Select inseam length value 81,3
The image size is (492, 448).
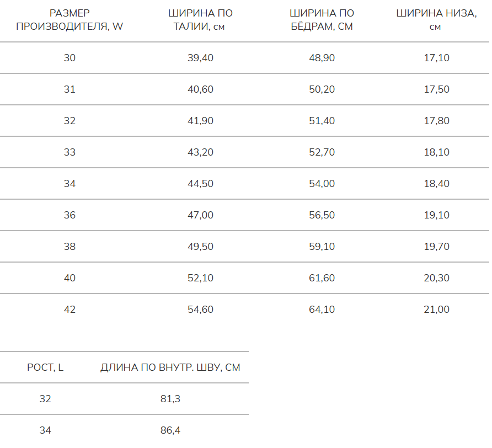coord(170,399)
